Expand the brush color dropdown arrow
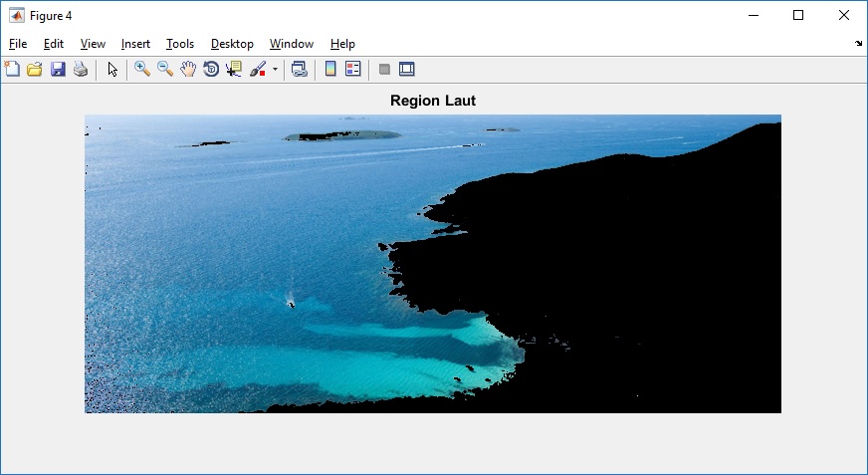Screen dimensions: 868x475 [x=275, y=70]
